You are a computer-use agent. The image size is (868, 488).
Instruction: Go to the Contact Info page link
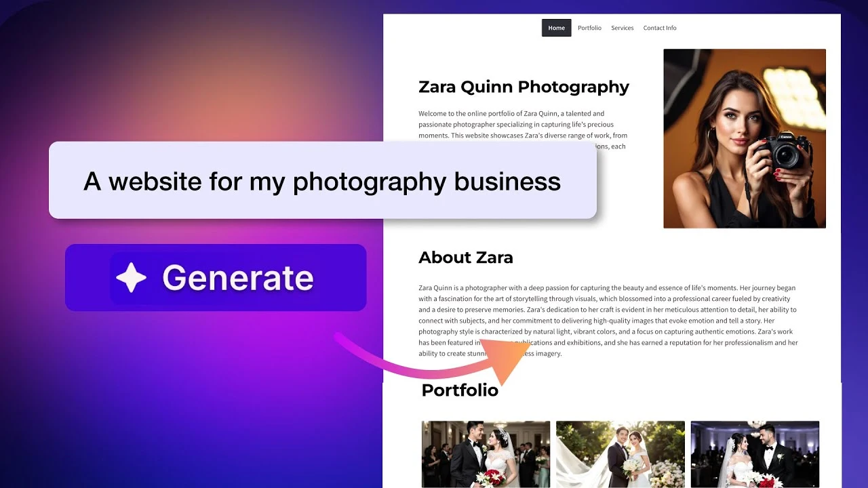tap(659, 28)
